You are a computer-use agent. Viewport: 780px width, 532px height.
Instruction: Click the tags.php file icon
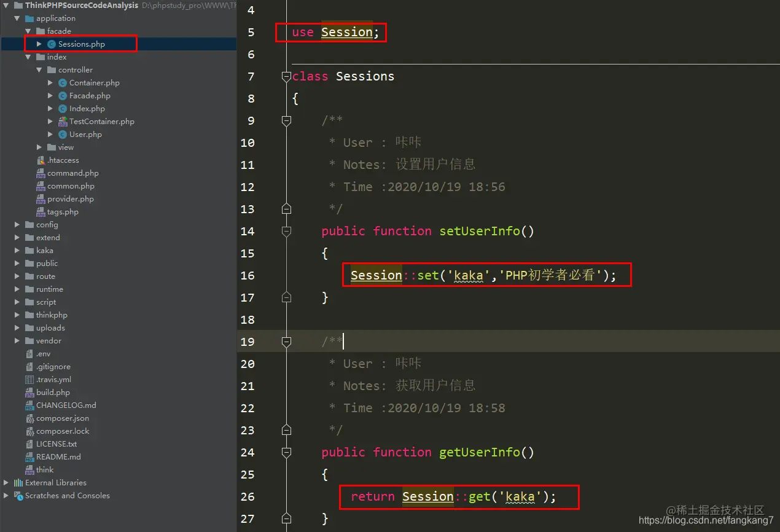point(41,212)
